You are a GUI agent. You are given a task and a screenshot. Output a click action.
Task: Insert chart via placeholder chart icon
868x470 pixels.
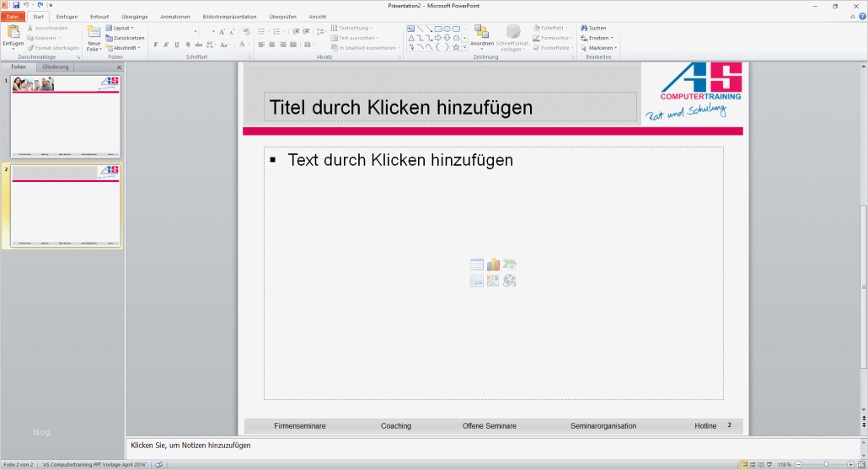tap(493, 264)
